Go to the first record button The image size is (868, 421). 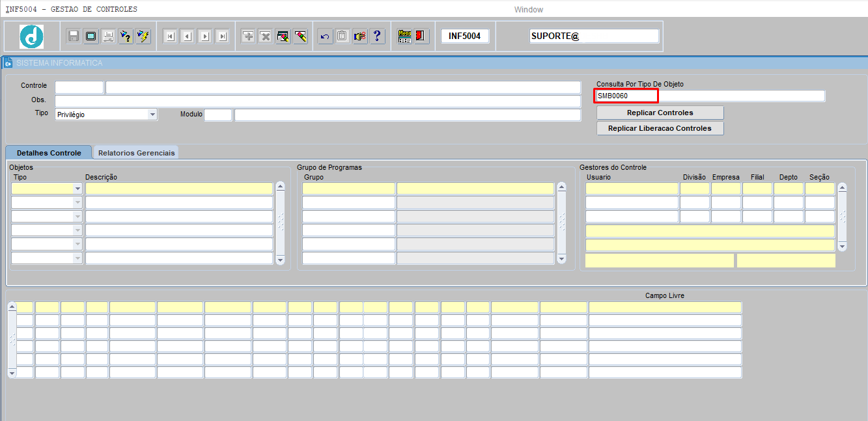click(x=170, y=36)
